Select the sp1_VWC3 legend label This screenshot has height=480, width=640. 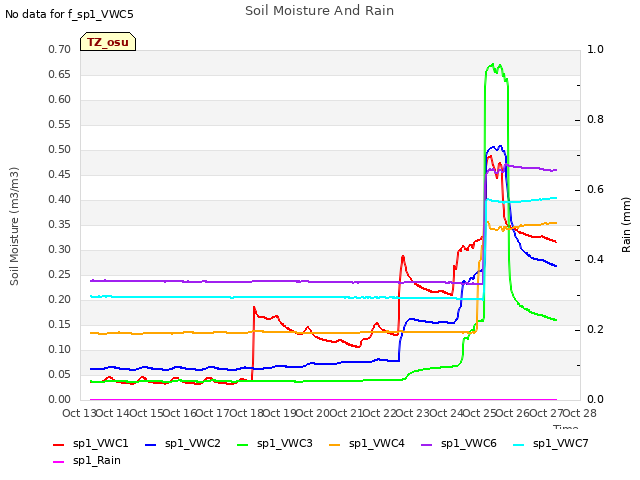[284, 444]
